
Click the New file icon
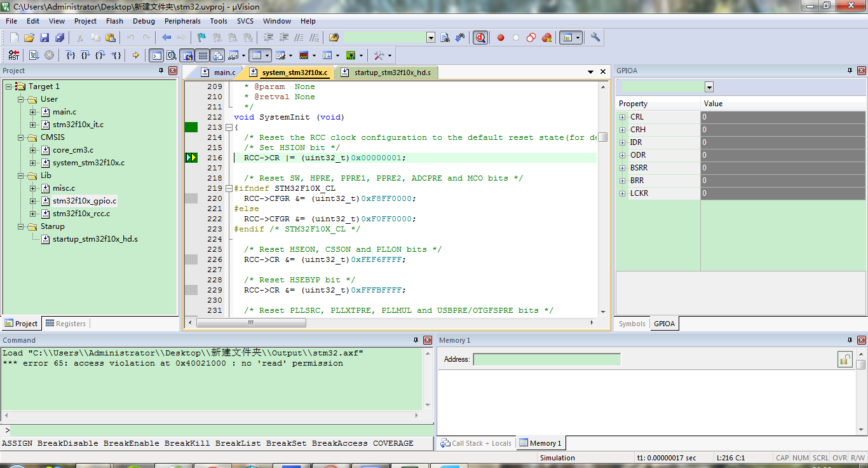(x=14, y=38)
